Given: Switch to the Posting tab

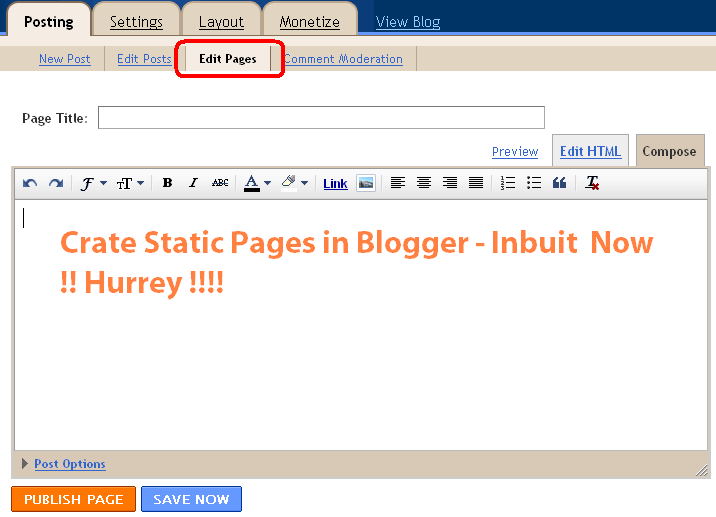Looking at the screenshot, I should pyautogui.click(x=48, y=21).
